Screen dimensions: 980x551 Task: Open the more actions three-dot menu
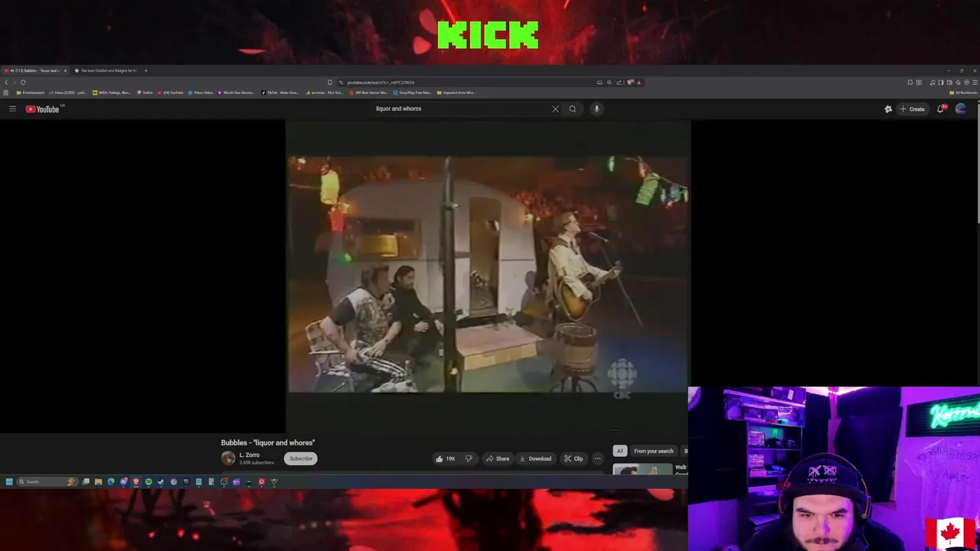(597, 458)
